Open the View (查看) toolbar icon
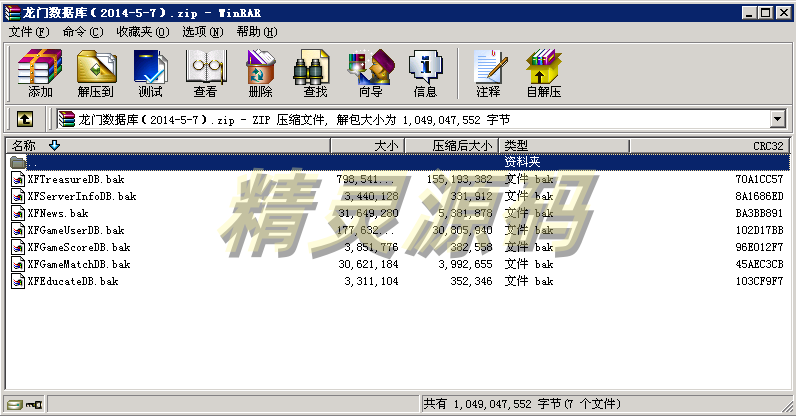This screenshot has height=416, width=796. point(206,73)
